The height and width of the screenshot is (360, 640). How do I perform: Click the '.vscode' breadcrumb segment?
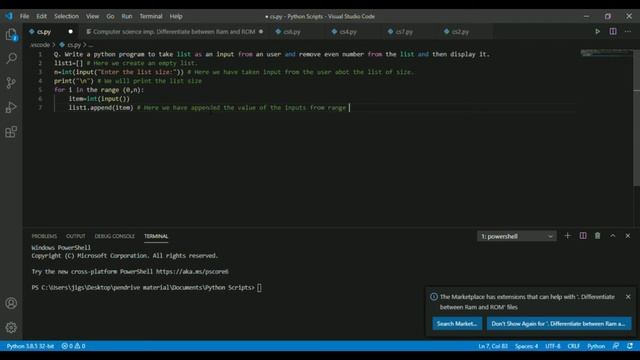40,45
